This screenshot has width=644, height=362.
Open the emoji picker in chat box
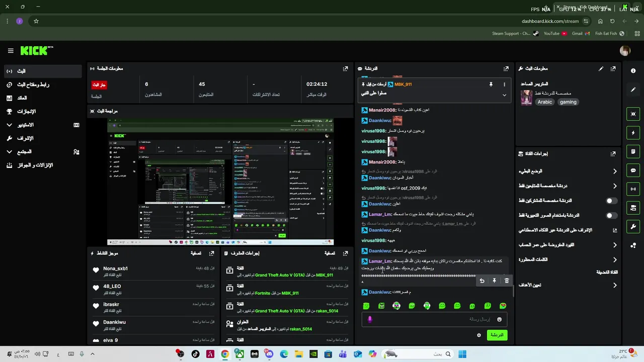coord(499,319)
